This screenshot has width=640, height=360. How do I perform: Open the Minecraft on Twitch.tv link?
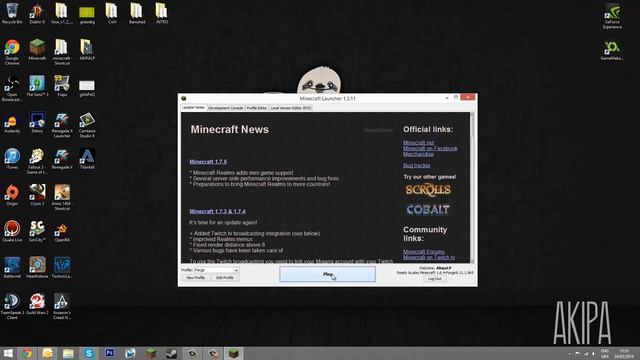[x=429, y=257]
